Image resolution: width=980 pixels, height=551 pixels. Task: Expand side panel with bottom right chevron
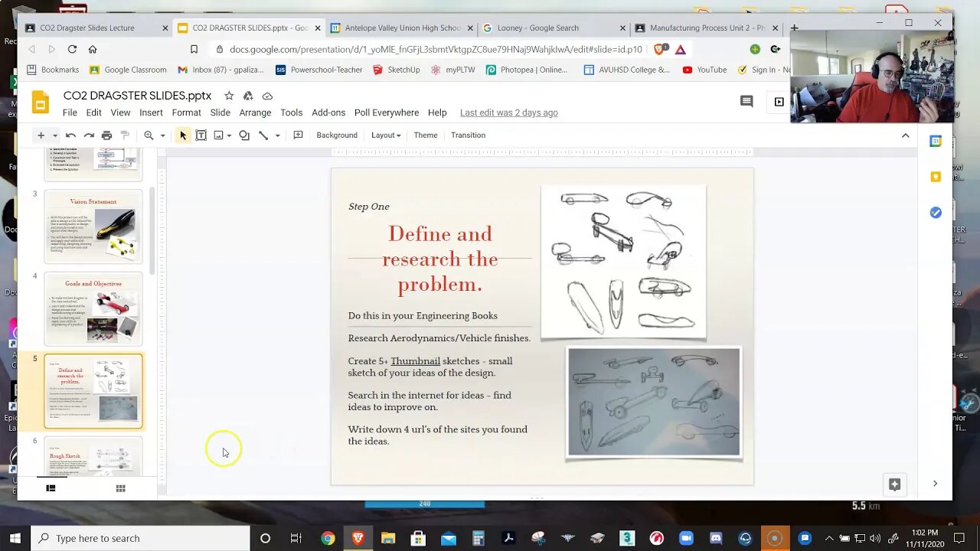coord(935,484)
